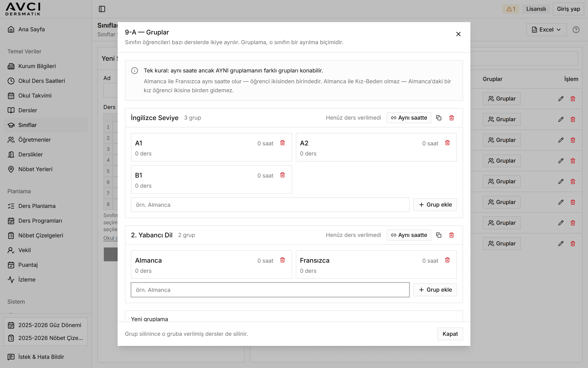Duplicate the İngilizce Seviye grouping
Image resolution: width=588 pixels, height=368 pixels.
438,118
